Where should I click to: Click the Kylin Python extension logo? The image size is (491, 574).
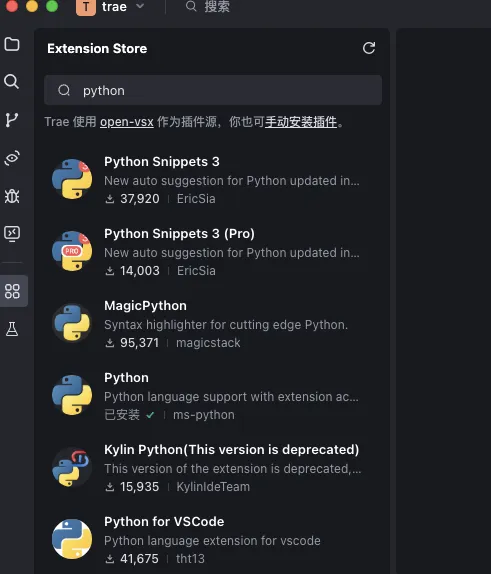click(72, 467)
